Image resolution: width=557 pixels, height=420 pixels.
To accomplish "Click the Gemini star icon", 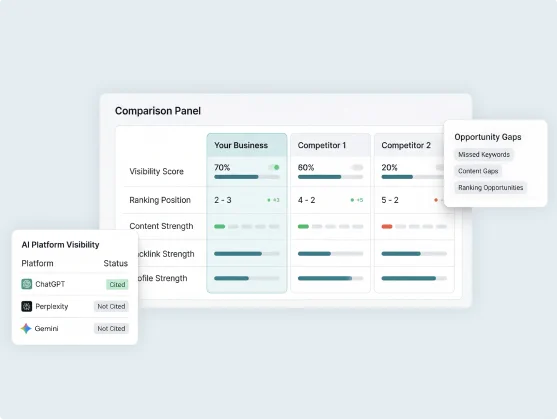I will [26, 328].
